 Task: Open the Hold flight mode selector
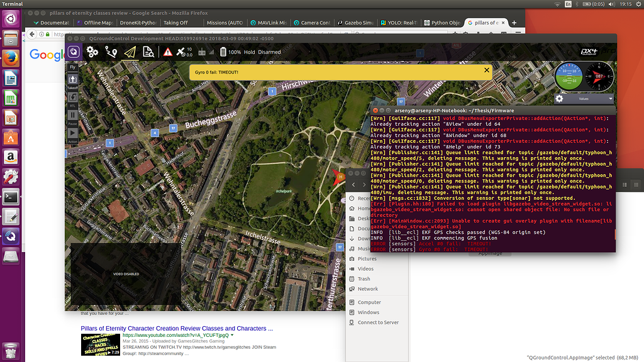click(249, 52)
